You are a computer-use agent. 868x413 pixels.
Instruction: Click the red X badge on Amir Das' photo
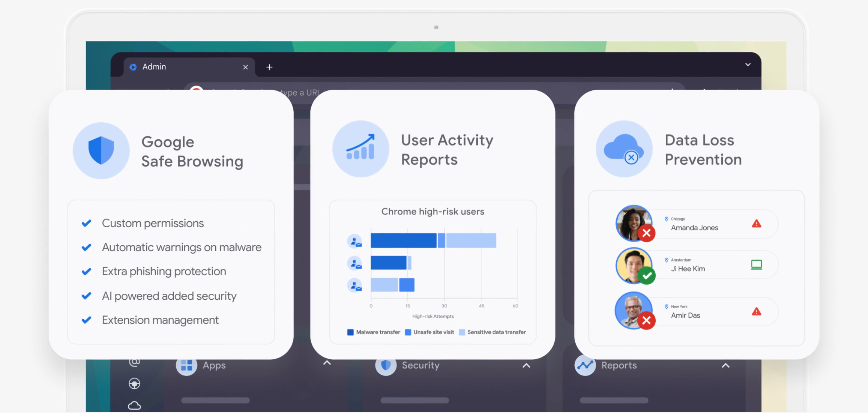646,321
